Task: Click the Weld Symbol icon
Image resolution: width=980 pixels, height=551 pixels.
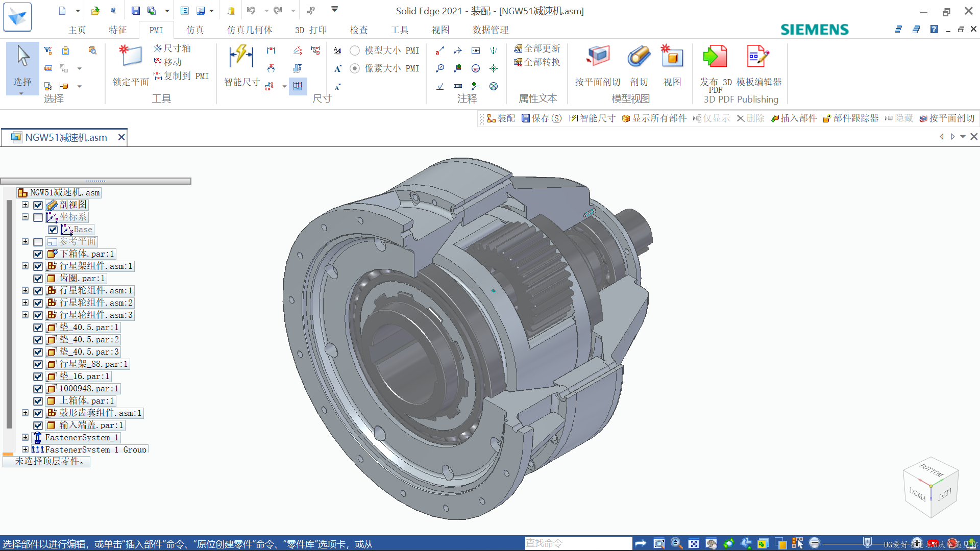Action: [458, 51]
